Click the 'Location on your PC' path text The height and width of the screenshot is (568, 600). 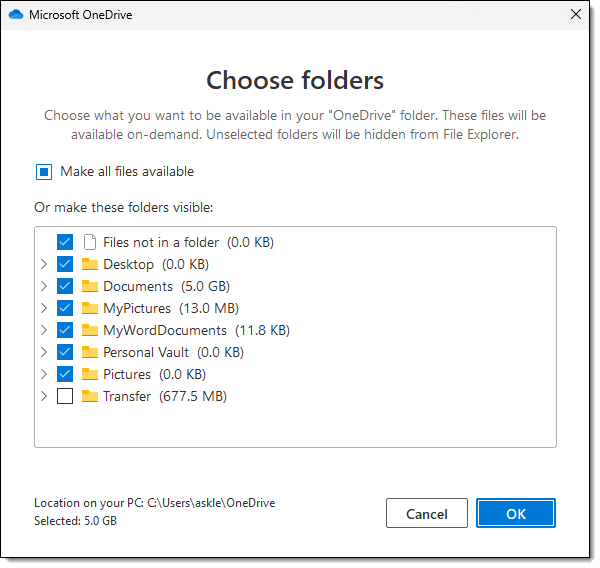coord(155,503)
